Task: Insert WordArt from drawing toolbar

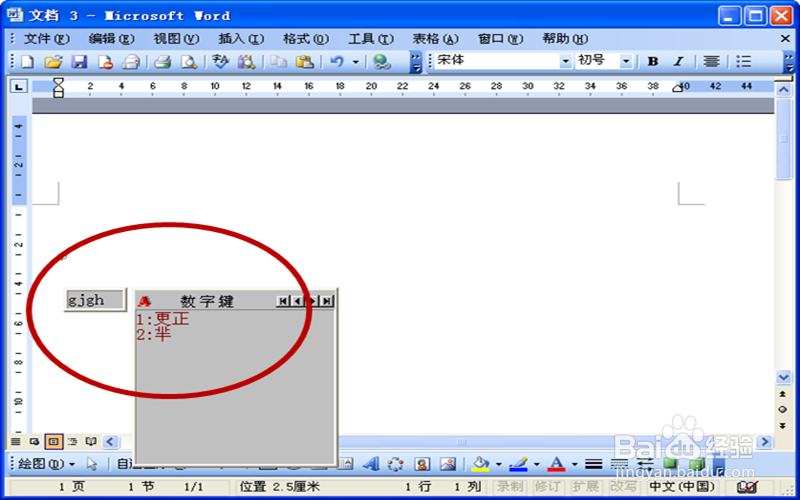Action: (371, 464)
